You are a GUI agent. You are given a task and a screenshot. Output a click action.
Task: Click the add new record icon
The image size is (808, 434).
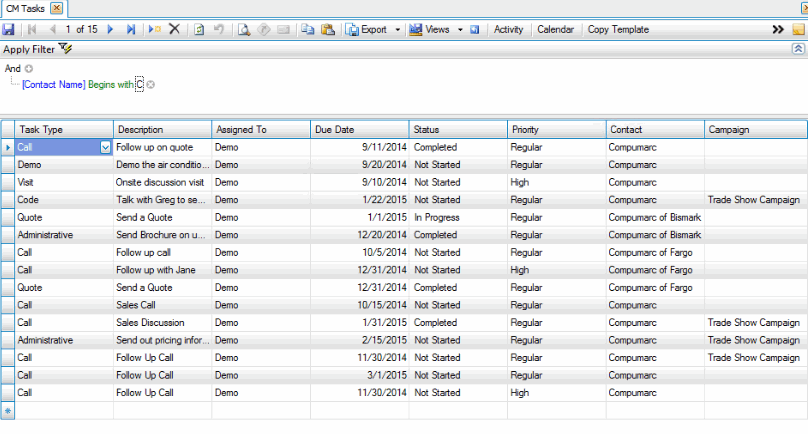[154, 30]
